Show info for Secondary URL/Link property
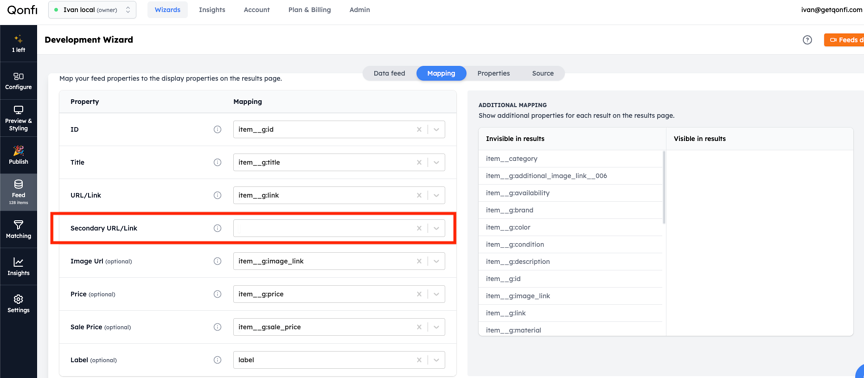Screen dimensions: 864x378 click(217, 228)
